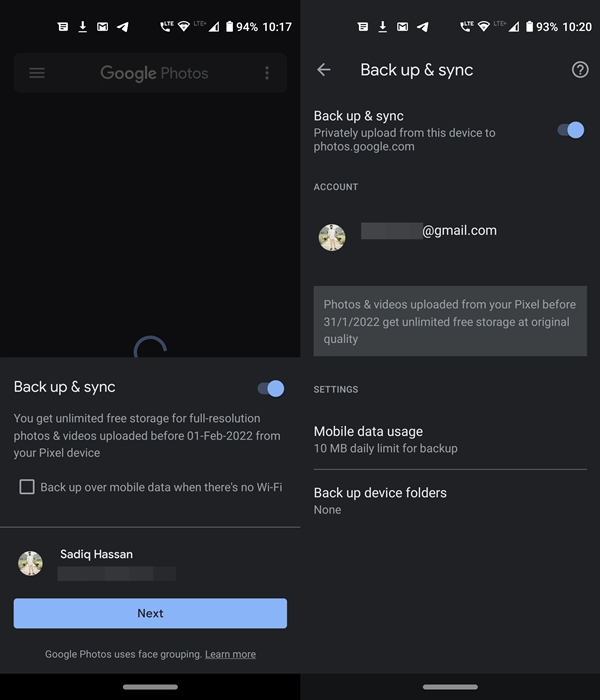The image size is (600, 700).
Task: Open Mobile data usage setting
Action: (x=449, y=439)
